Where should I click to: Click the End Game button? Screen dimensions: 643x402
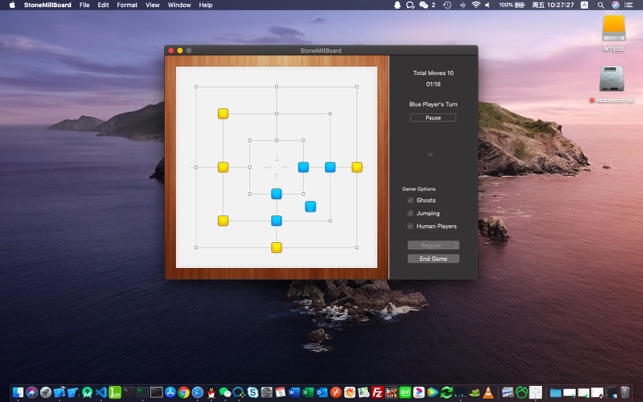433,258
